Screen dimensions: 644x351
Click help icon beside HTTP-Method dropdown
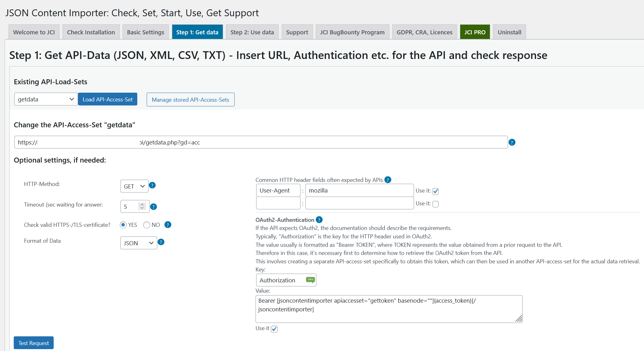point(152,185)
